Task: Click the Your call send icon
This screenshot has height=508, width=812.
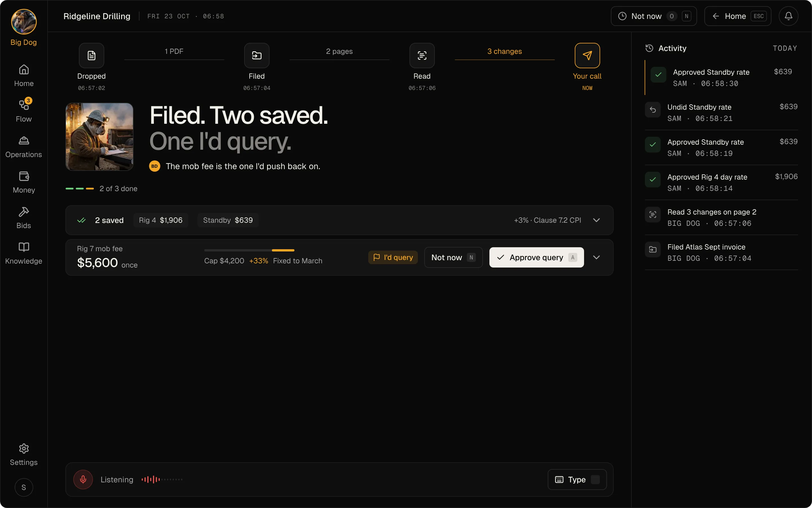Action: [587, 56]
